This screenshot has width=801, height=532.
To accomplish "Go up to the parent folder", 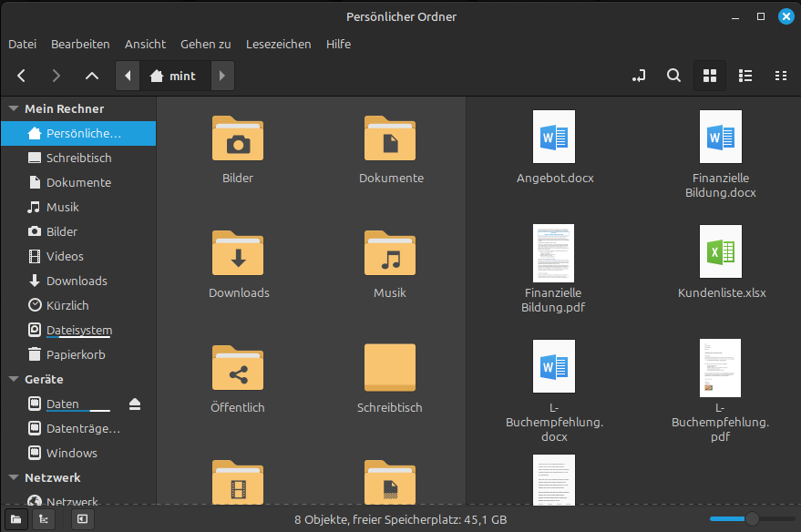I will tap(91, 76).
